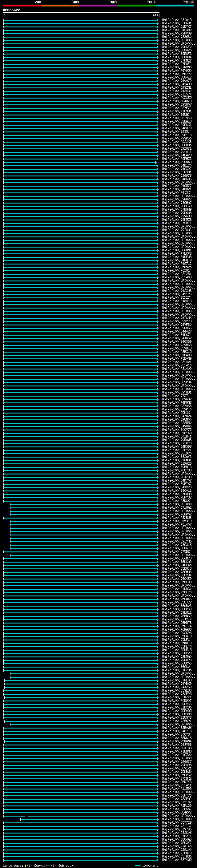Select hit label UniRef100_Q84UZ8
The image size is (197, 868).
(x=177, y=101)
